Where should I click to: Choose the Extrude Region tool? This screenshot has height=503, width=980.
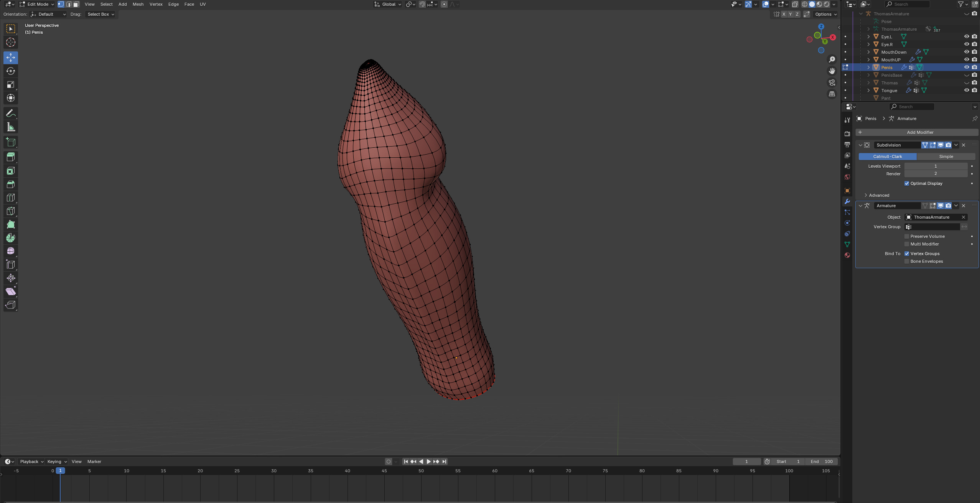[11, 157]
